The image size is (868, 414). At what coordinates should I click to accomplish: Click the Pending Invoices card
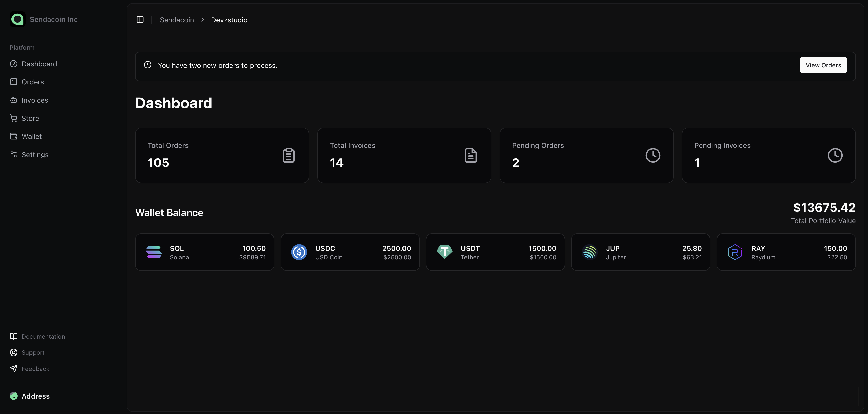(x=768, y=155)
